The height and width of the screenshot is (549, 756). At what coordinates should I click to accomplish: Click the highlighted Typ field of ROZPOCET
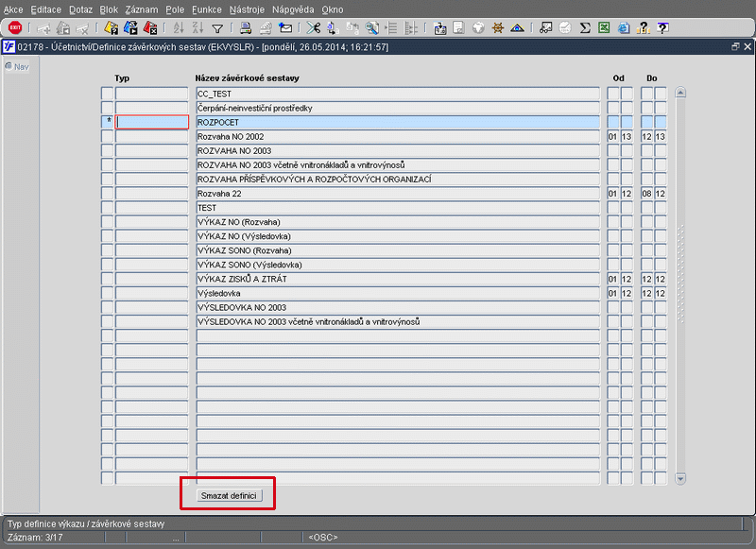[152, 122]
